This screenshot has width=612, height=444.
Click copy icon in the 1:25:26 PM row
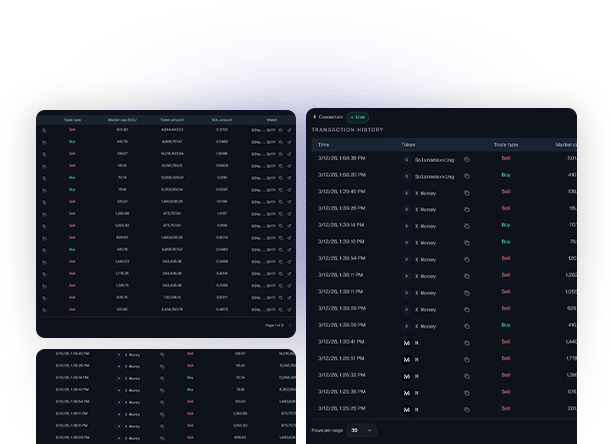point(466,408)
